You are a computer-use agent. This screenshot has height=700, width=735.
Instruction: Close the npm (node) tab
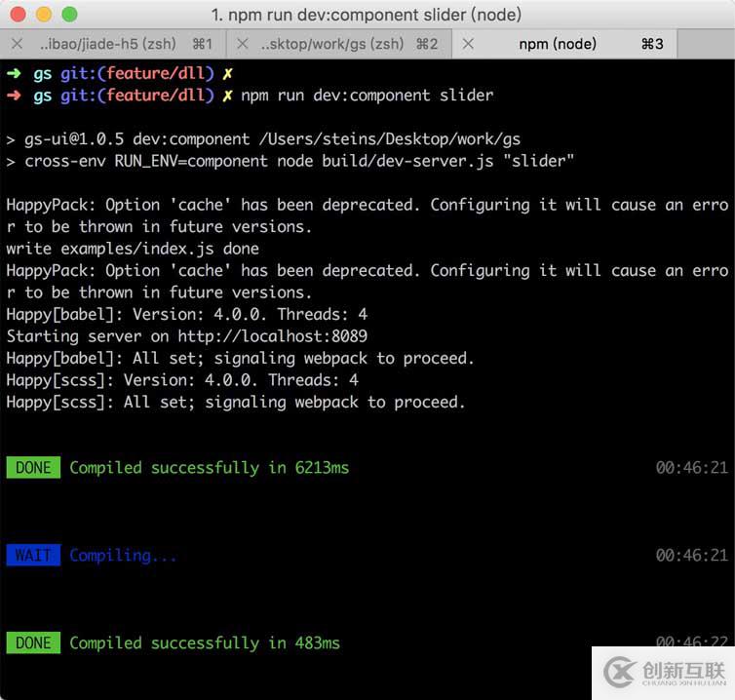(468, 44)
